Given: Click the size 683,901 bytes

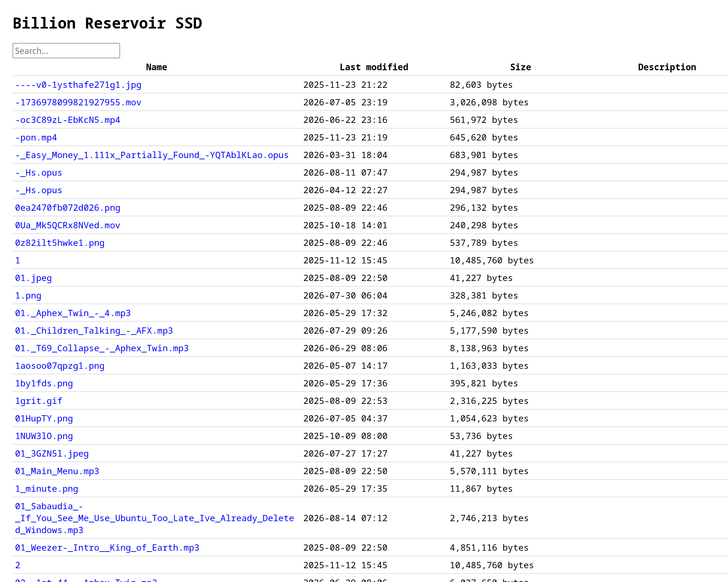Looking at the screenshot, I should point(483,155).
